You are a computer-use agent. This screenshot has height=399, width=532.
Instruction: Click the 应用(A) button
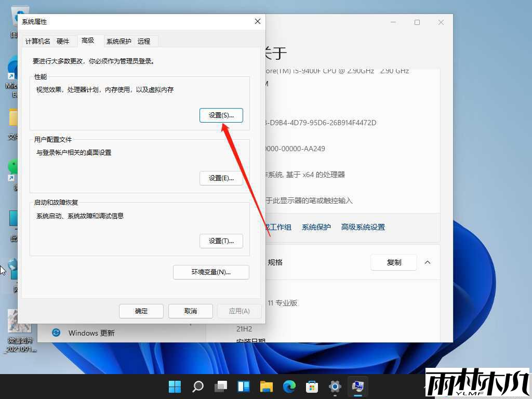239,311
